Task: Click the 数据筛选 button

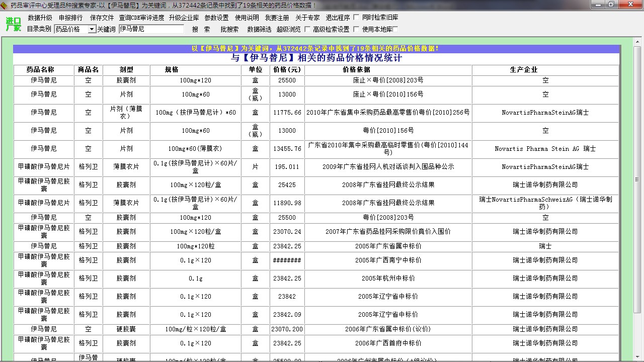Action: (259, 29)
